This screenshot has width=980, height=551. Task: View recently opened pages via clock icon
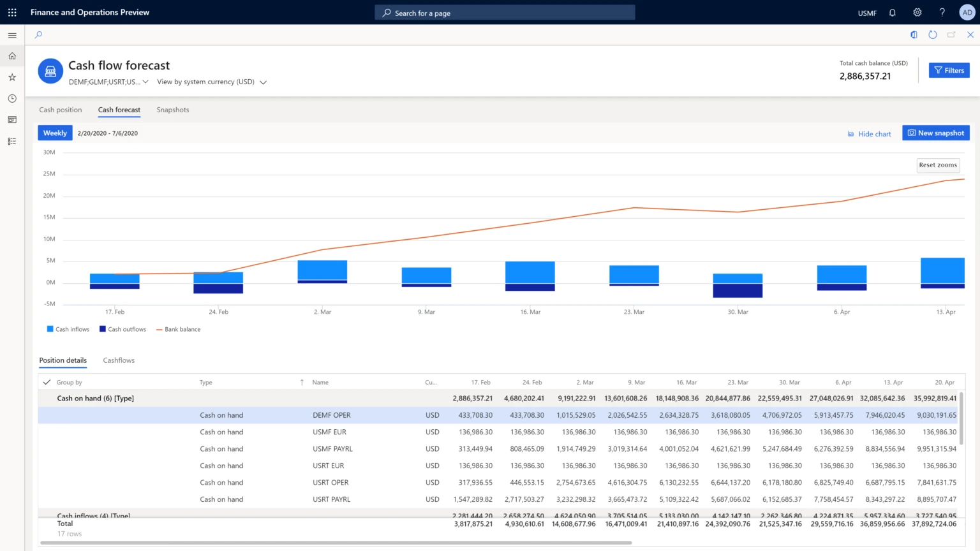11,98
